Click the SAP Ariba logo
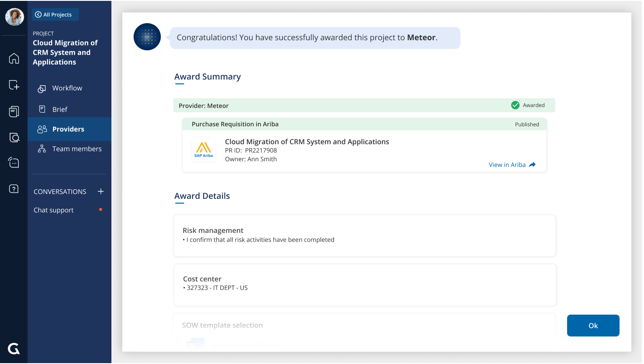This screenshot has height=364, width=644. tap(204, 150)
